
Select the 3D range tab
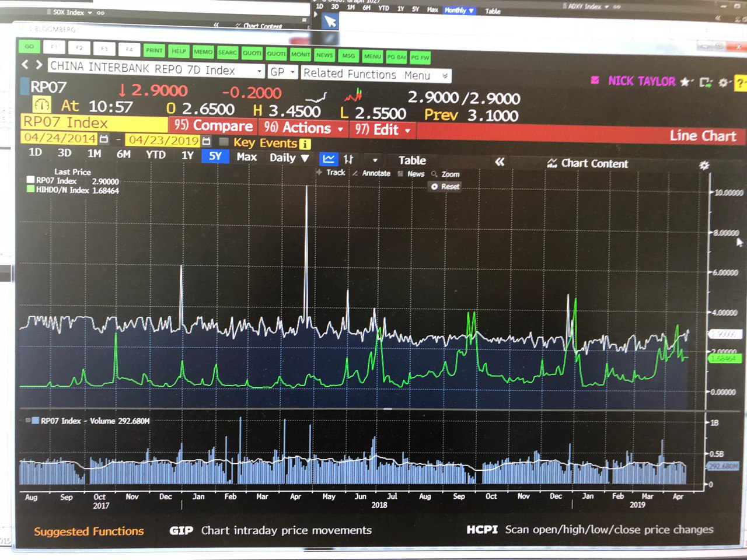(x=64, y=153)
